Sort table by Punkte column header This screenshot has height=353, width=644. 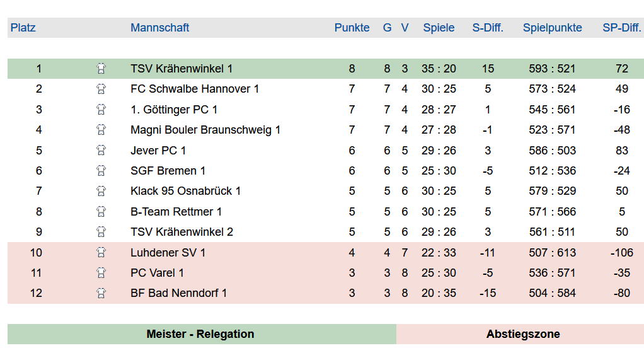(x=352, y=28)
